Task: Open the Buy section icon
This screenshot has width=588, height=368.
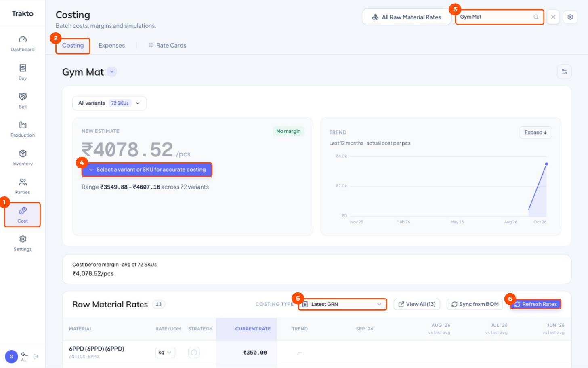Action: tap(23, 68)
